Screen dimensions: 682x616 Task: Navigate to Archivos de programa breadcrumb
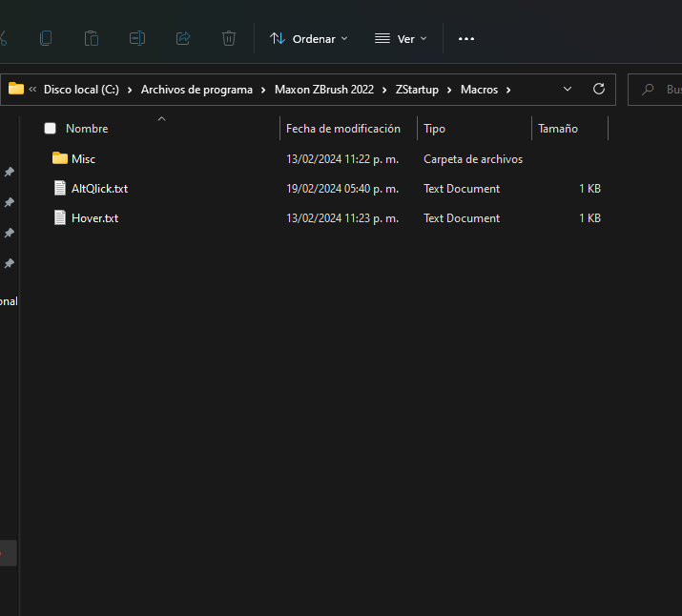pyautogui.click(x=196, y=90)
